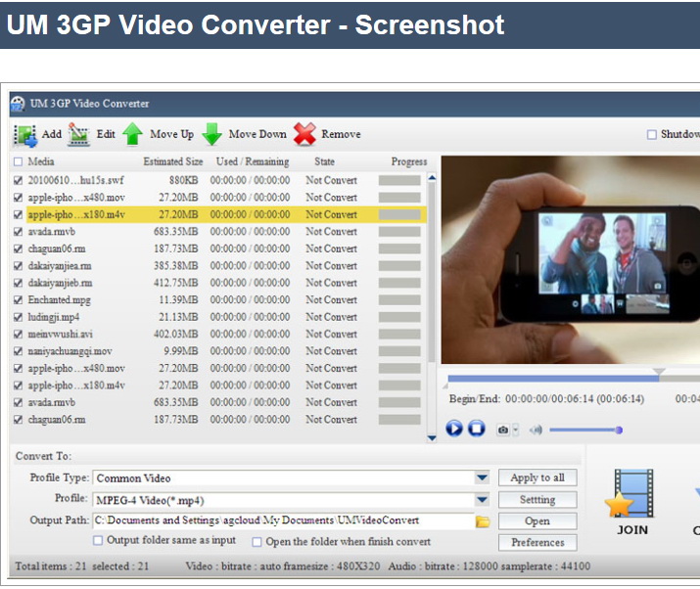
Task: Click the Media column header
Action: click(x=41, y=161)
